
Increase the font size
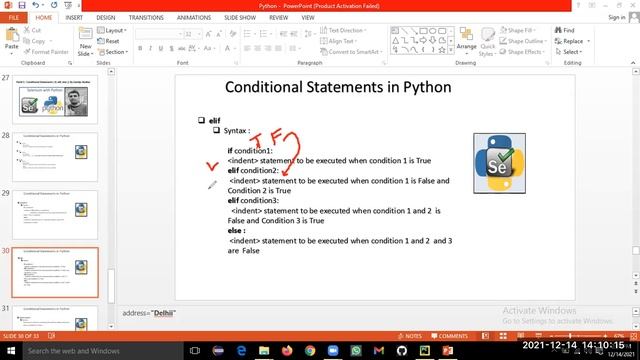pos(209,34)
